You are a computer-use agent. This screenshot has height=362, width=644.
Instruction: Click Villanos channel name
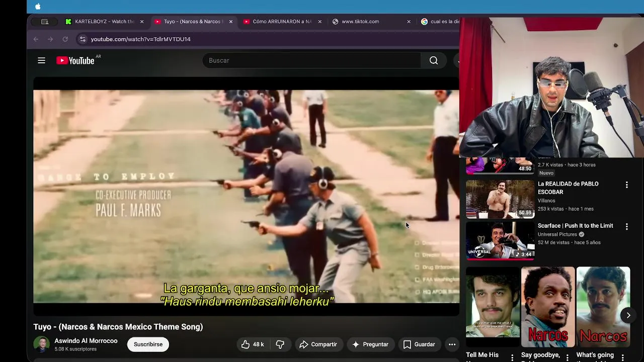pyautogui.click(x=546, y=201)
